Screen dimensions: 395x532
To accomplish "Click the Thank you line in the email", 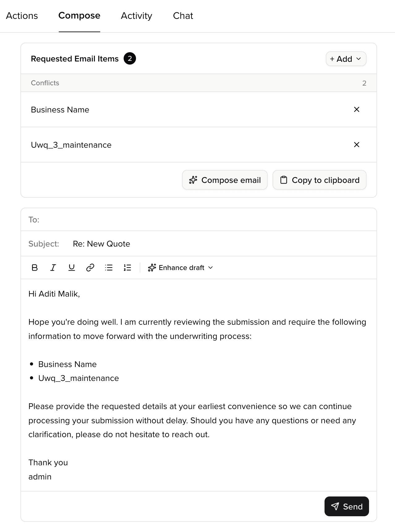I will [x=48, y=462].
